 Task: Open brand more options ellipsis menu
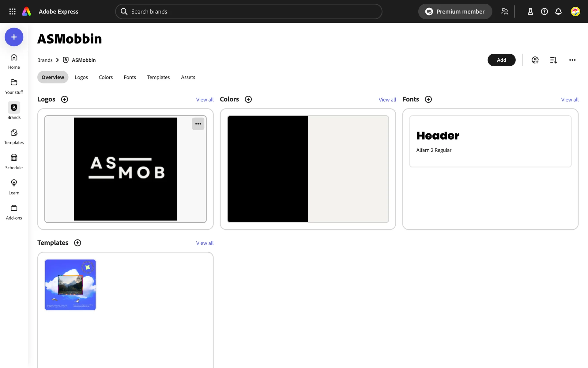(x=572, y=60)
